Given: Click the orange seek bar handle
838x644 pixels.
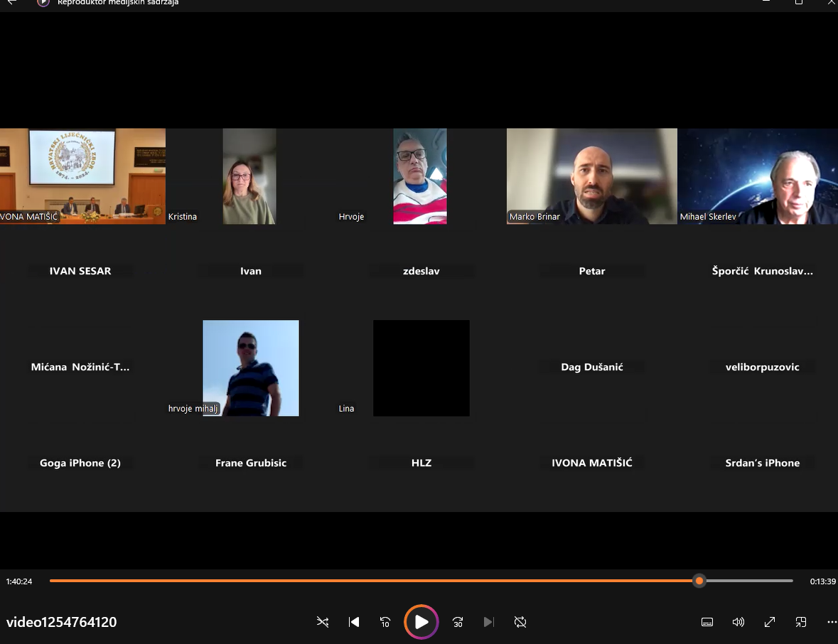Looking at the screenshot, I should (x=699, y=581).
